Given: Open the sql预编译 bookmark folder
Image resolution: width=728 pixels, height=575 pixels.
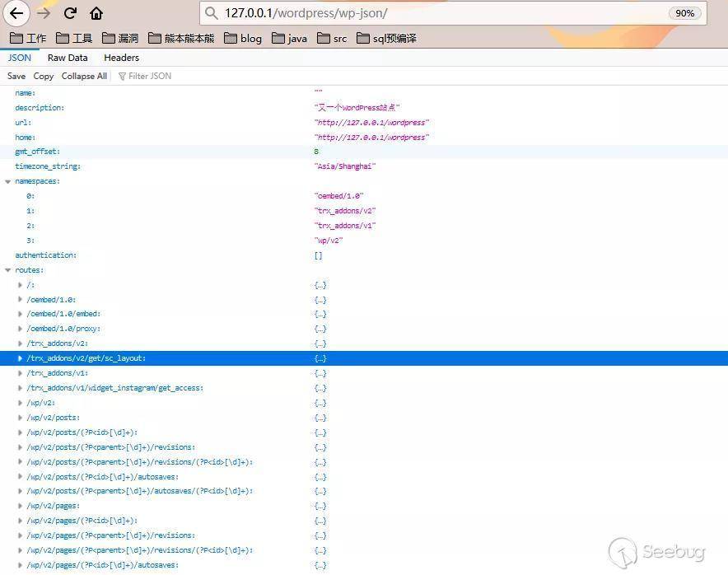Looking at the screenshot, I should (386, 38).
